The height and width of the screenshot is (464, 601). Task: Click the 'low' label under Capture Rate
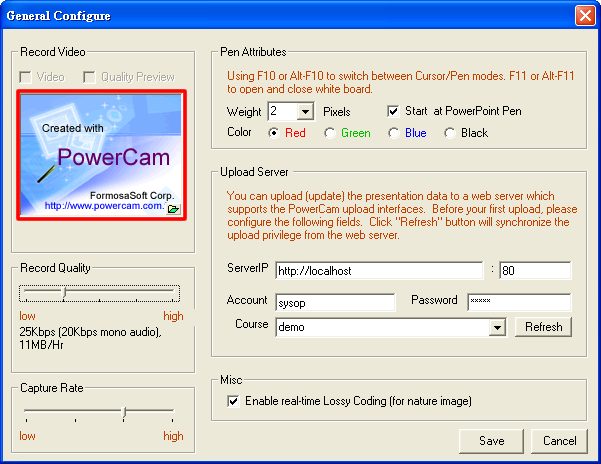coord(27,436)
